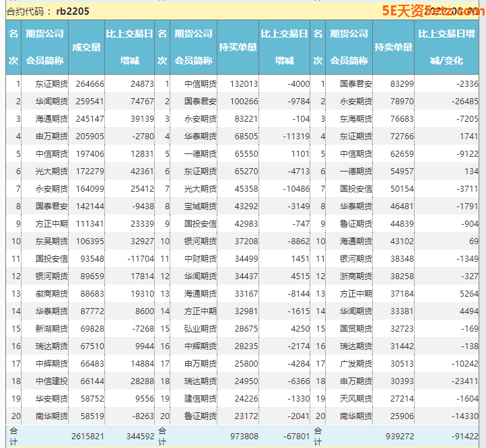Click the 持买单量 column header
The image size is (486, 448).
[238, 47]
